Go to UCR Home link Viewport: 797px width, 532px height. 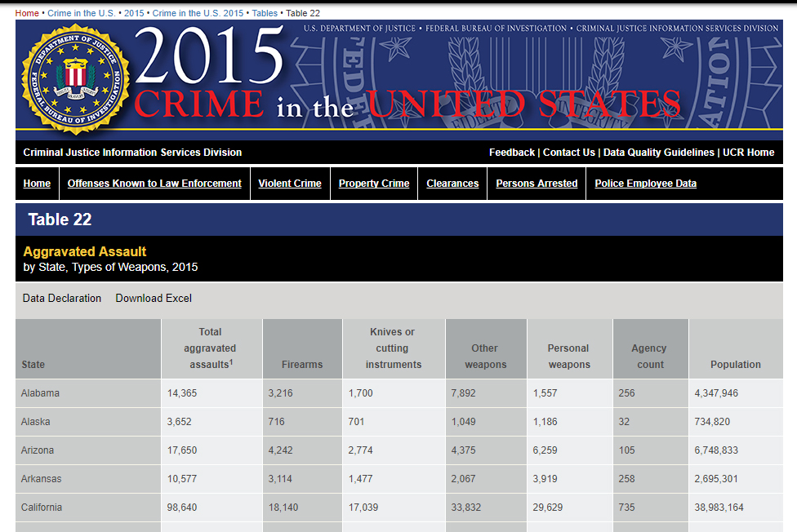[749, 153]
